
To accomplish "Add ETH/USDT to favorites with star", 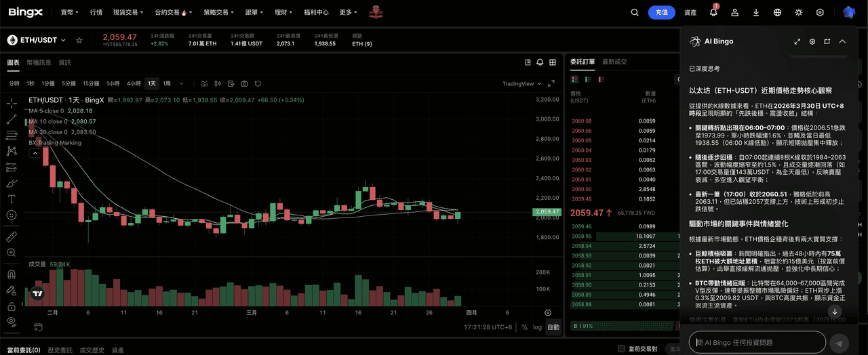I will [79, 41].
